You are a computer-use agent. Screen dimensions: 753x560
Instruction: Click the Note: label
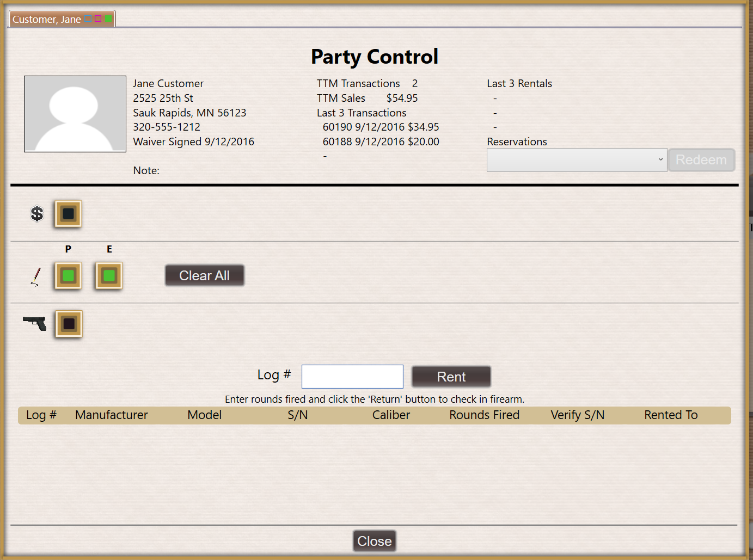pyautogui.click(x=146, y=170)
